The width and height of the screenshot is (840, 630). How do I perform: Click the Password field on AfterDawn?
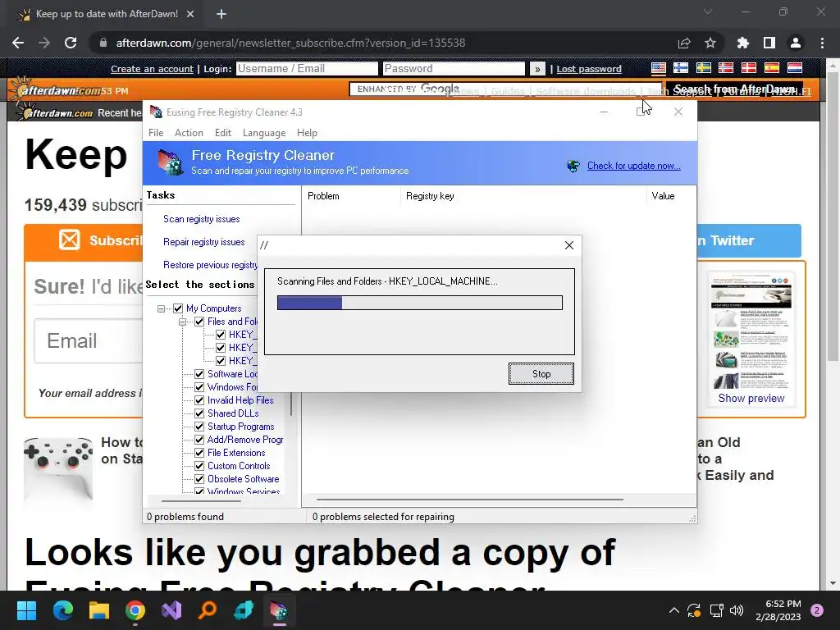click(454, 69)
